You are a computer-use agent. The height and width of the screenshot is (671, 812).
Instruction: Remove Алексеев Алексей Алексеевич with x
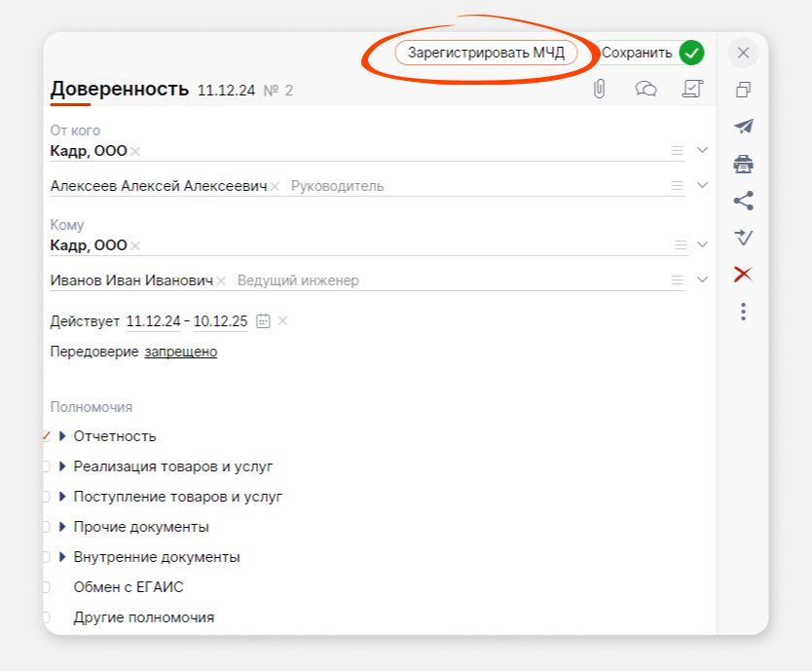[275, 186]
